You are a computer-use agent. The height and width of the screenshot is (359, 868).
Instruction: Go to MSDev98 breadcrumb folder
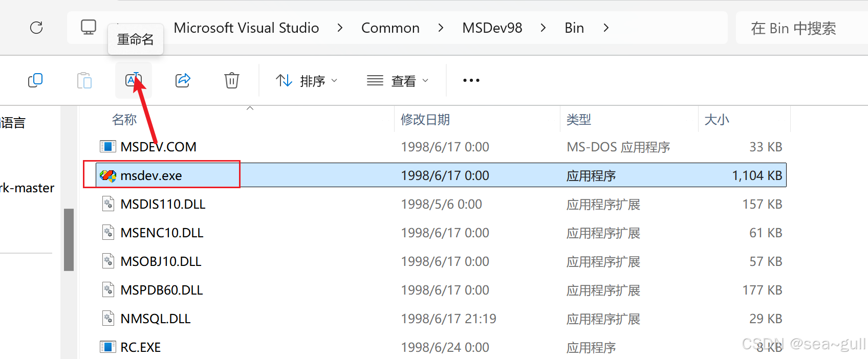(x=492, y=28)
